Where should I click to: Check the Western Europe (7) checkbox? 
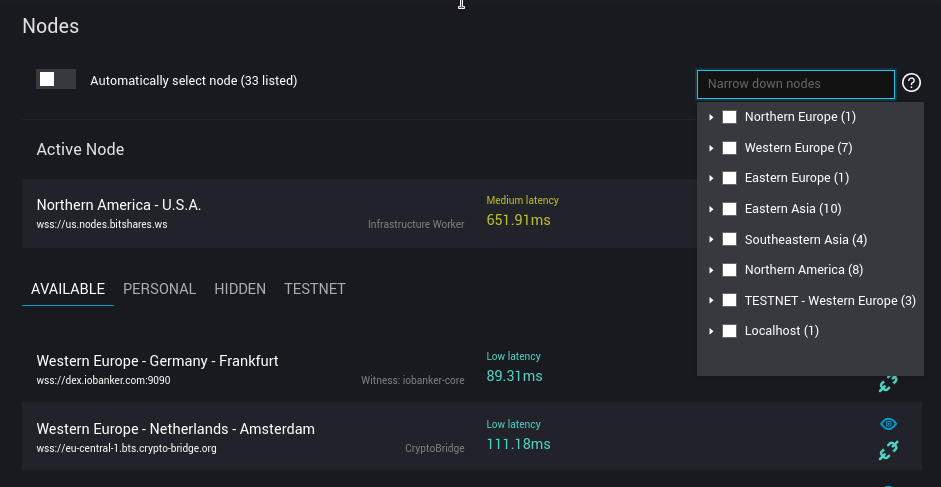pos(730,148)
